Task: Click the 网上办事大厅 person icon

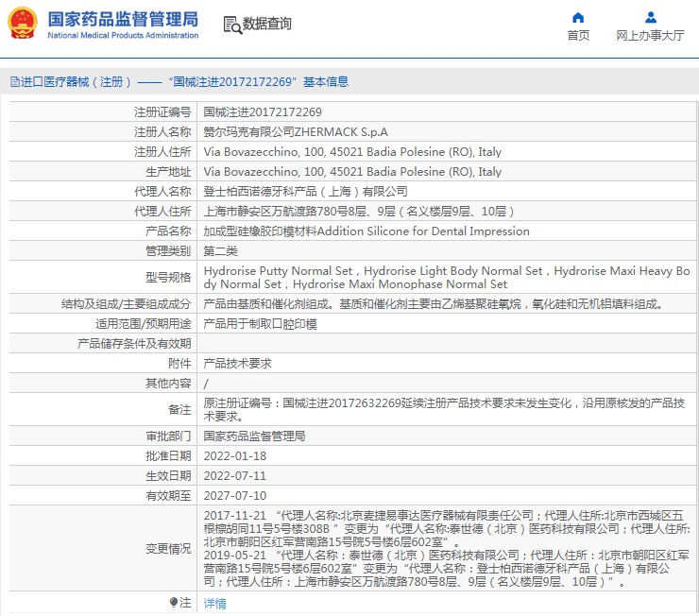Action: click(650, 17)
